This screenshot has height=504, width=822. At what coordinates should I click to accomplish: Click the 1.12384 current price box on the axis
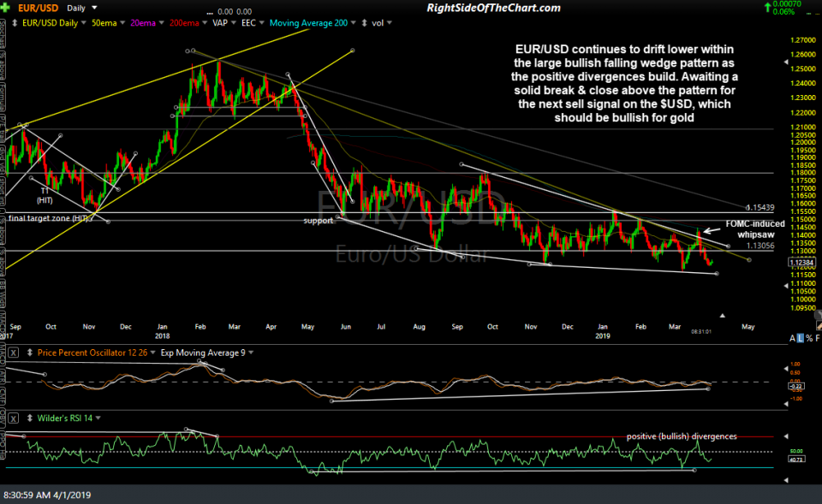pos(801,262)
